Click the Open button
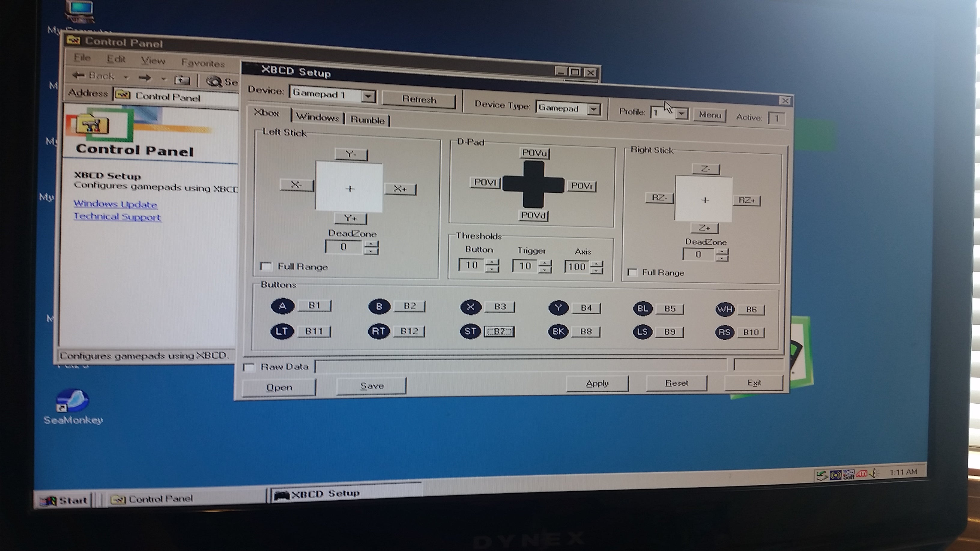Viewport: 980px width, 551px height. pyautogui.click(x=279, y=387)
